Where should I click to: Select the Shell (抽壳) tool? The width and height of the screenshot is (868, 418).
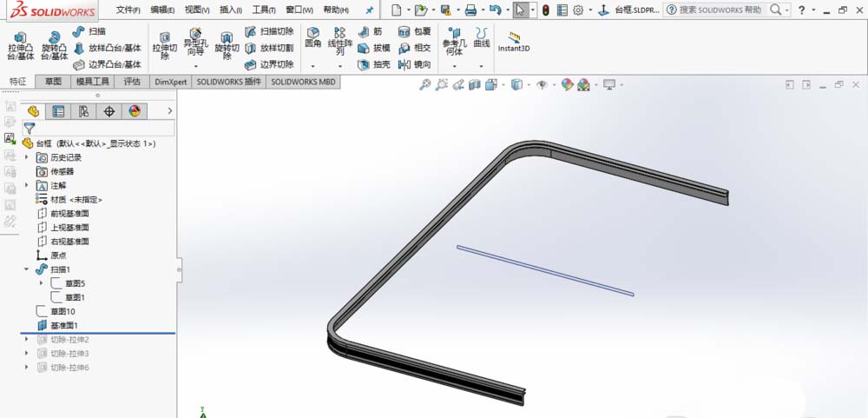click(x=374, y=64)
